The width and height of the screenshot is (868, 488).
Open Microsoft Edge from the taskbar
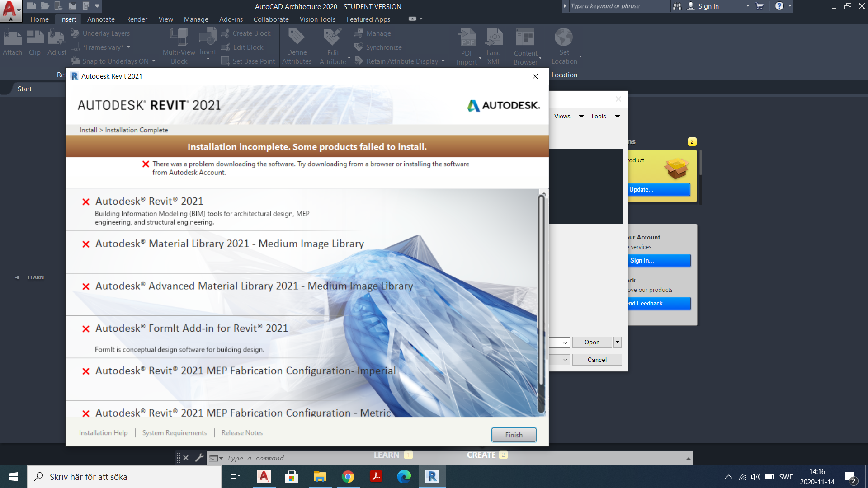click(x=404, y=477)
